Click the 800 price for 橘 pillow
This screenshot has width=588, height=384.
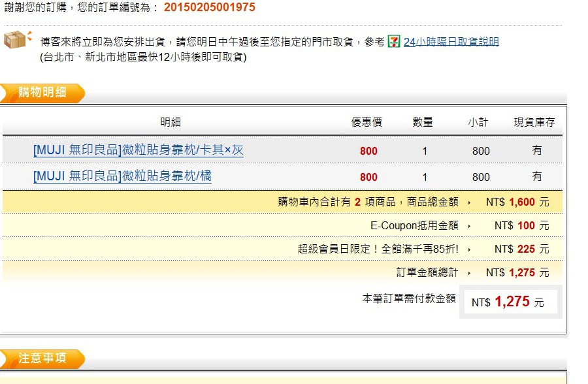tap(368, 177)
